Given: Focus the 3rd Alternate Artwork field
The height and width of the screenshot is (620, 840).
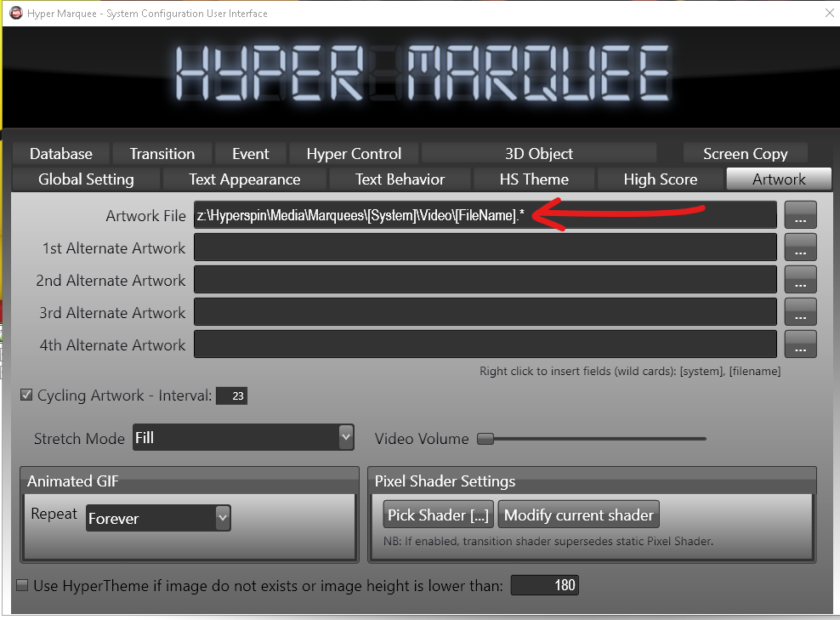Looking at the screenshot, I should tap(485, 311).
